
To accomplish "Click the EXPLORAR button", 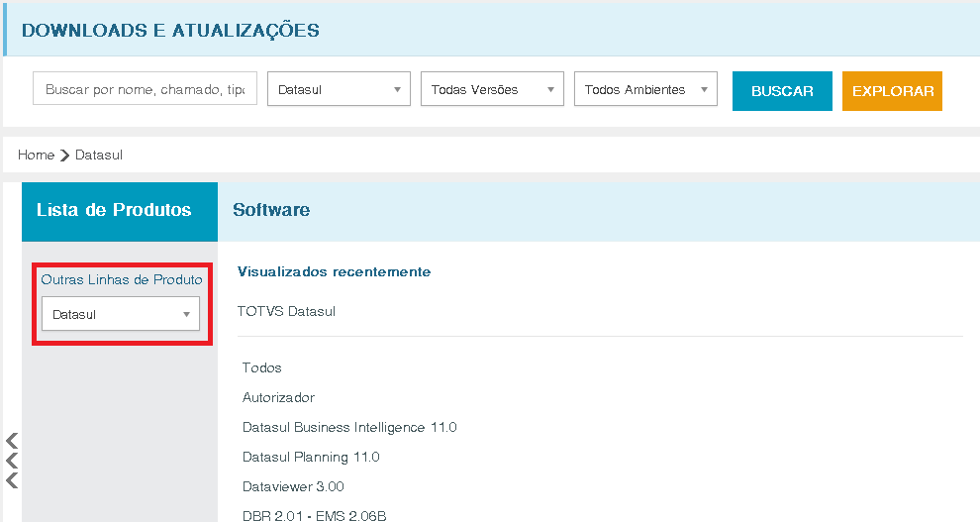I will click(x=892, y=91).
